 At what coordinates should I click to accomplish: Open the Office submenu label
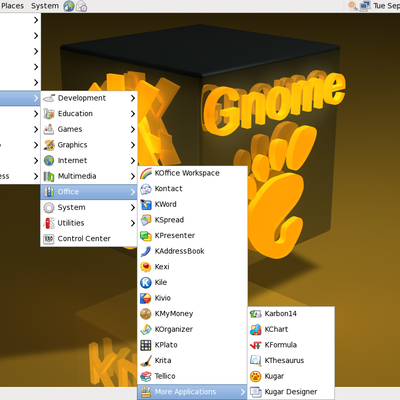68,192
